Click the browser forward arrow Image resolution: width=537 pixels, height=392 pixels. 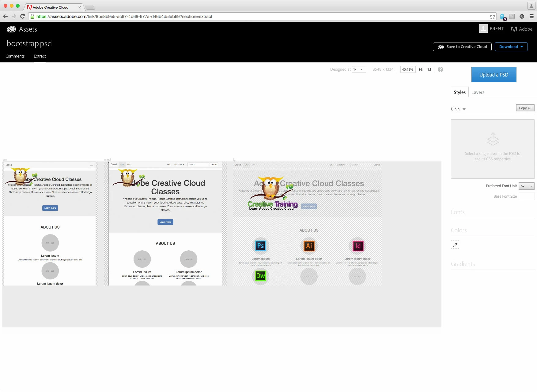[x=14, y=17]
